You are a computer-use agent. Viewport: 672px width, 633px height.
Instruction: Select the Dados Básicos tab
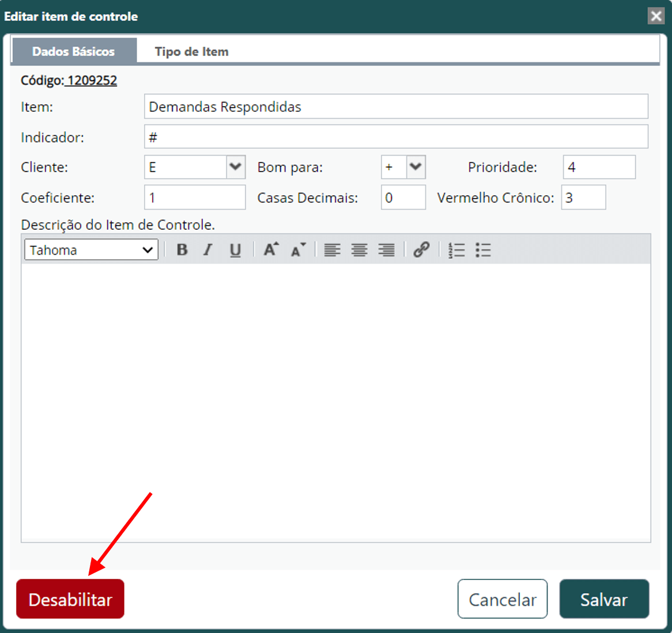[x=74, y=51]
